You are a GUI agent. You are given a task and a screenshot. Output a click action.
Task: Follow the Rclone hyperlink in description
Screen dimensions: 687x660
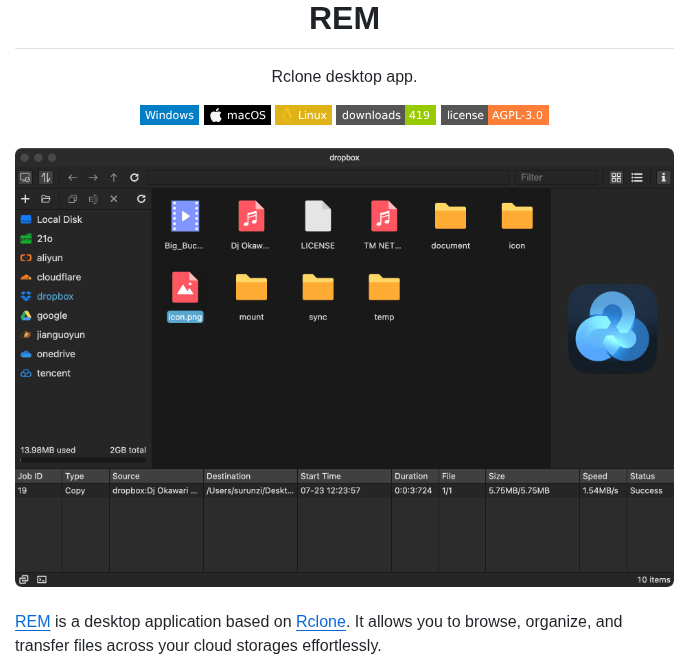coord(321,621)
